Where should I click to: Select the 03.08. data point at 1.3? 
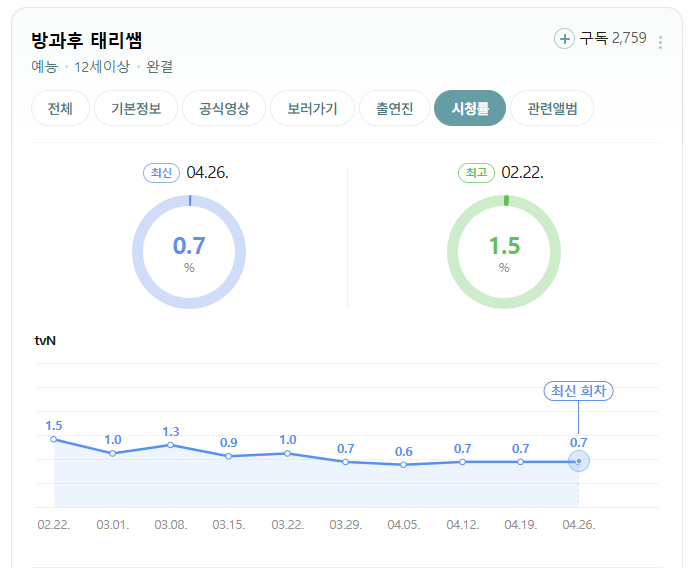(170, 445)
